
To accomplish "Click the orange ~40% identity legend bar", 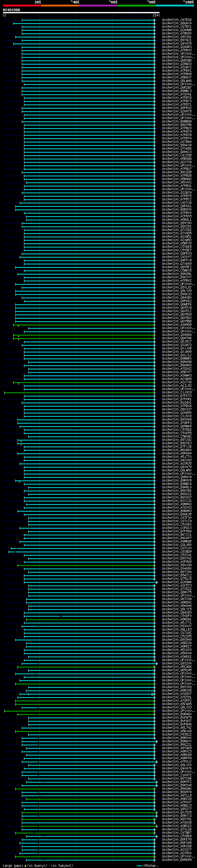I will [60, 6].
